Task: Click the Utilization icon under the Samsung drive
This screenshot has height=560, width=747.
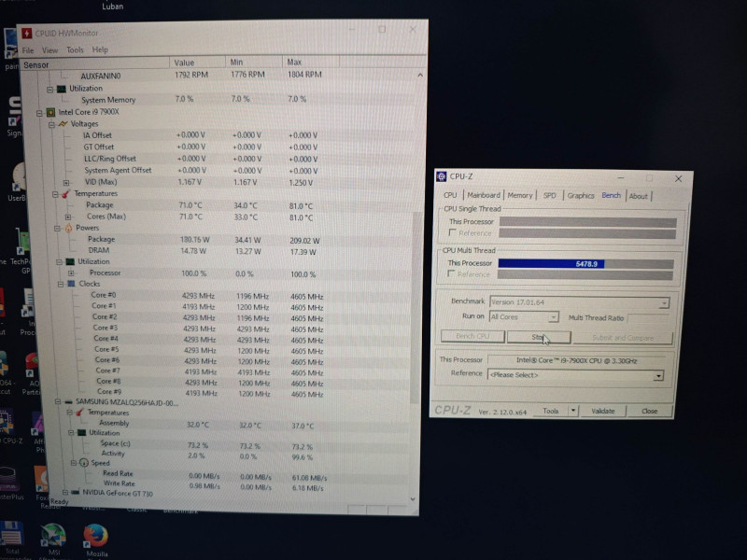Action: [82, 433]
